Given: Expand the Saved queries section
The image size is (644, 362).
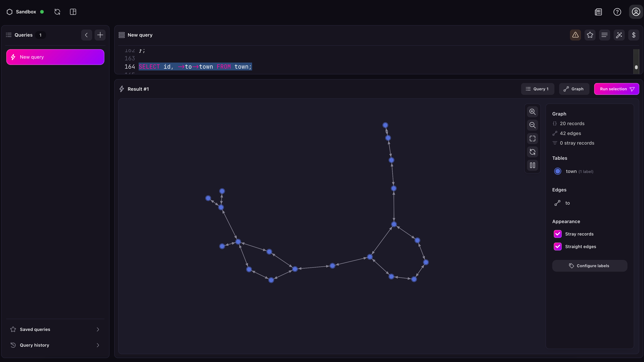Looking at the screenshot, I should pyautogui.click(x=55, y=329).
